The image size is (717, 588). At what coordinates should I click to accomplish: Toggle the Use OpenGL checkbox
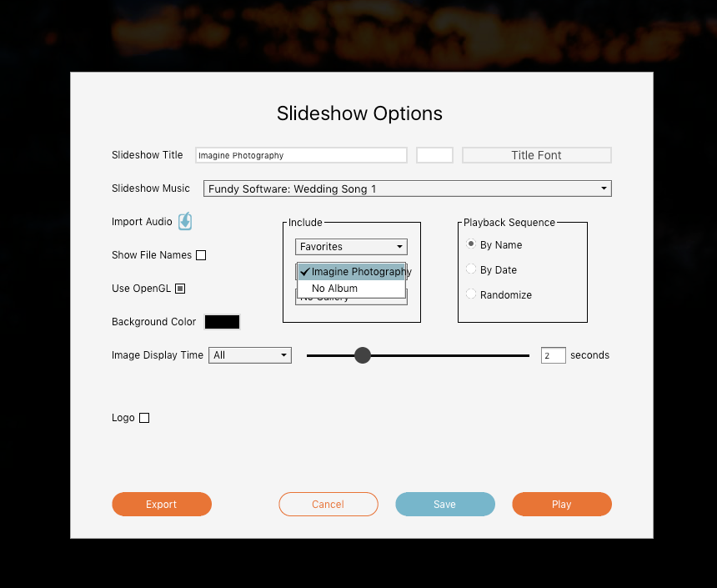[180, 289]
